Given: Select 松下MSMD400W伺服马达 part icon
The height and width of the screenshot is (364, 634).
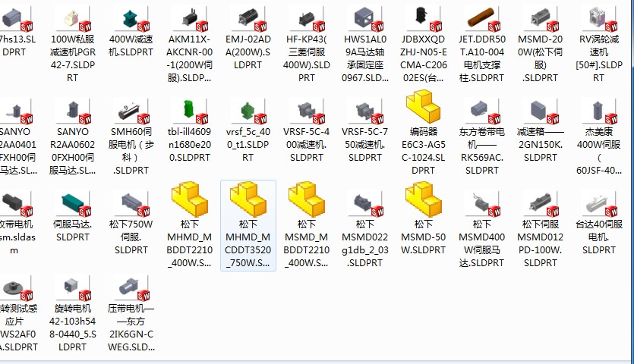Looking at the screenshot, I should click(482, 204).
